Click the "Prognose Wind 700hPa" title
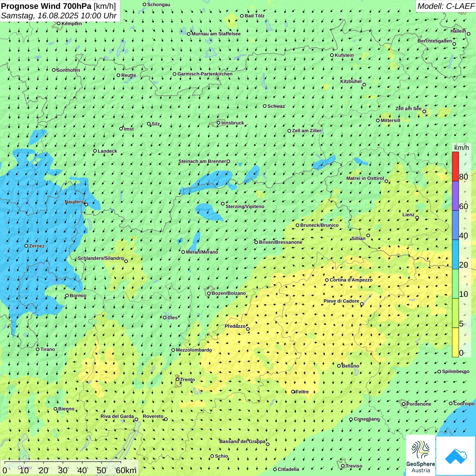 click(46, 6)
